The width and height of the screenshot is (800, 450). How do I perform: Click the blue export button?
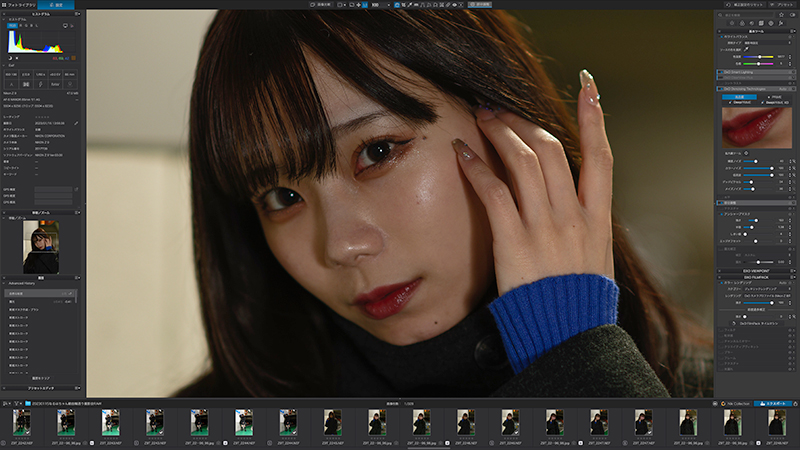(x=772, y=404)
